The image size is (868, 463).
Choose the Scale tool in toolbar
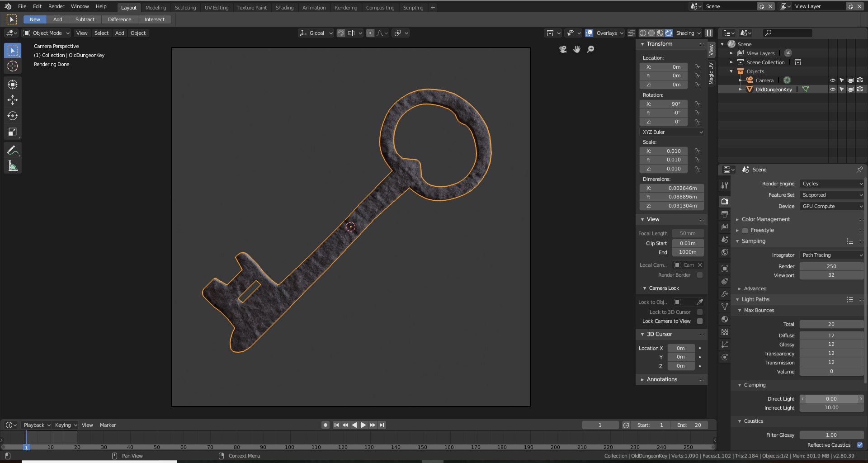click(13, 132)
